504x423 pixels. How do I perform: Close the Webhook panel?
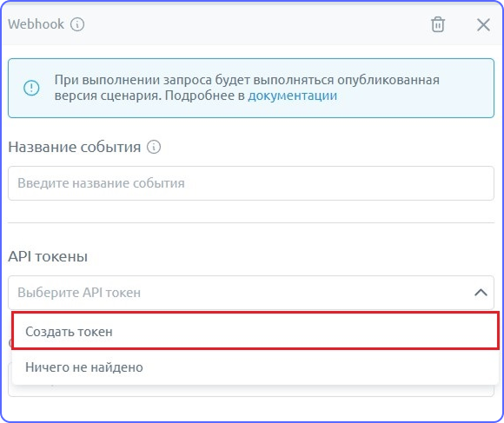(483, 24)
